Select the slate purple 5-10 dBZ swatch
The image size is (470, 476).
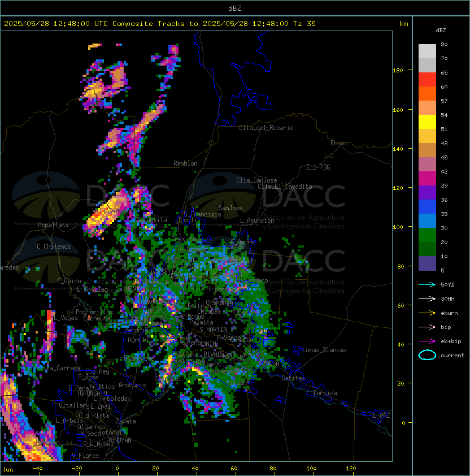click(x=427, y=263)
